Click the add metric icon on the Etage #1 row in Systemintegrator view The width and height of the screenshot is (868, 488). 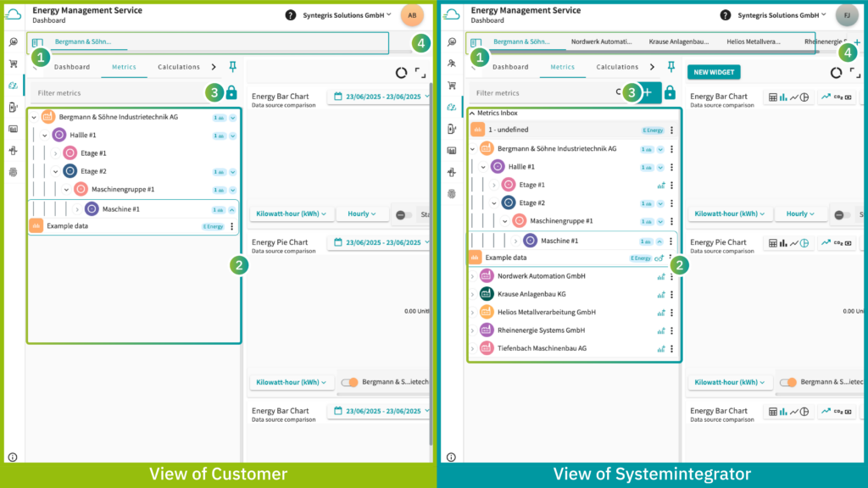661,186
